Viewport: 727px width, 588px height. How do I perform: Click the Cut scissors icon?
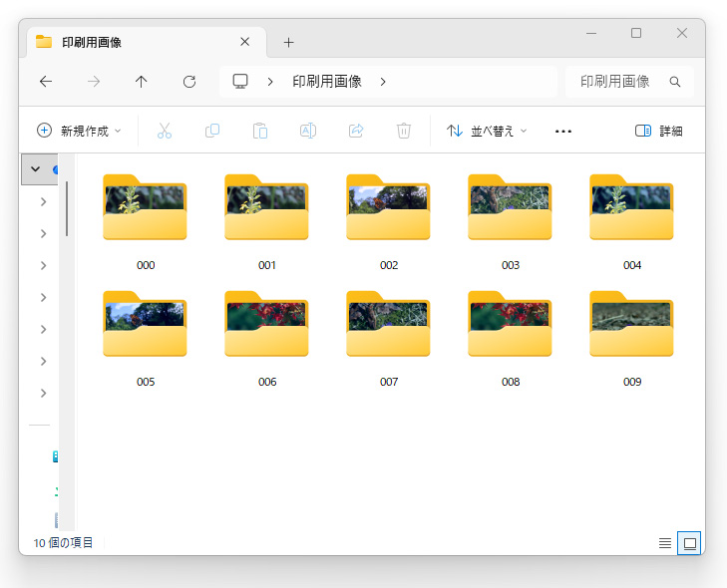[x=165, y=131]
